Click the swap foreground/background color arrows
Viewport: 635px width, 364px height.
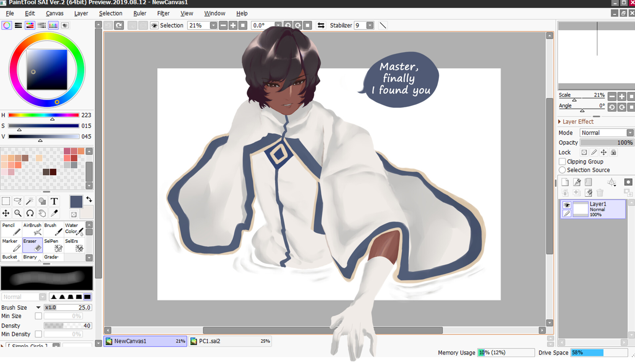coord(88,199)
